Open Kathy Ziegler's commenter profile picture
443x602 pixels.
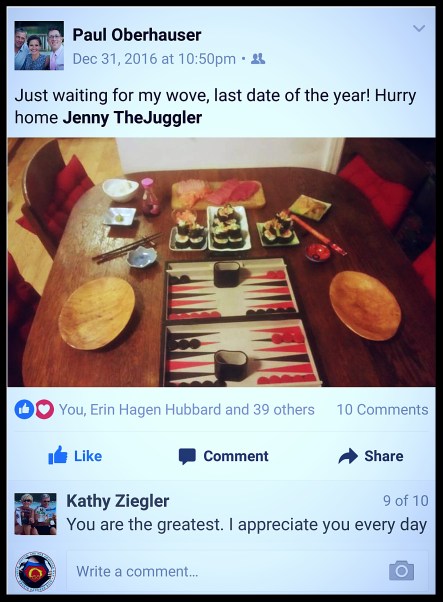(35, 514)
